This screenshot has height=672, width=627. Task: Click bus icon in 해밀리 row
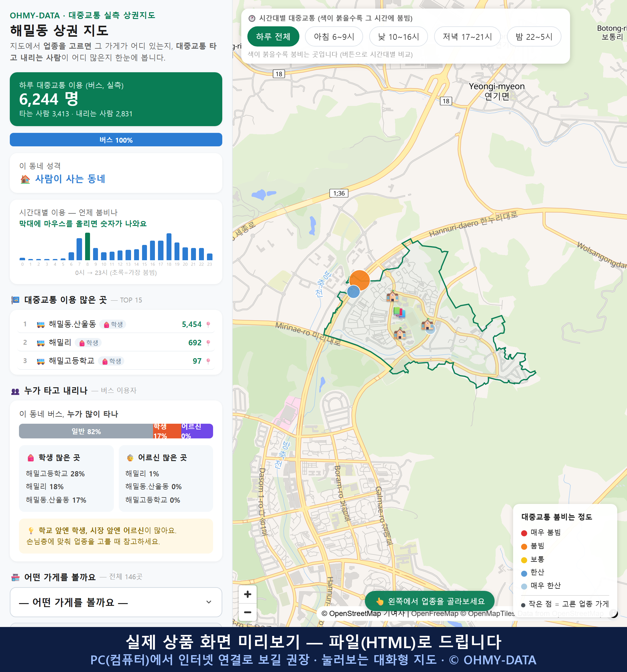(40, 343)
